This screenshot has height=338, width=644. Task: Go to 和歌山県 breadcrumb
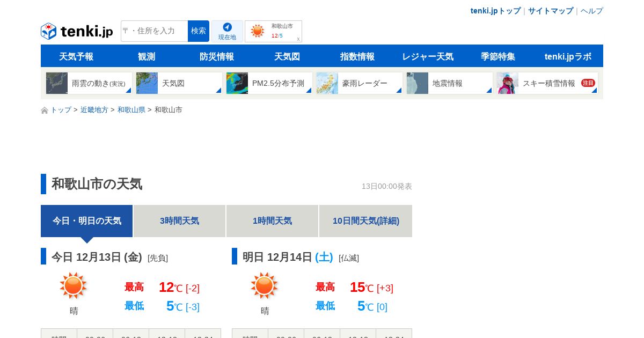coord(131,110)
